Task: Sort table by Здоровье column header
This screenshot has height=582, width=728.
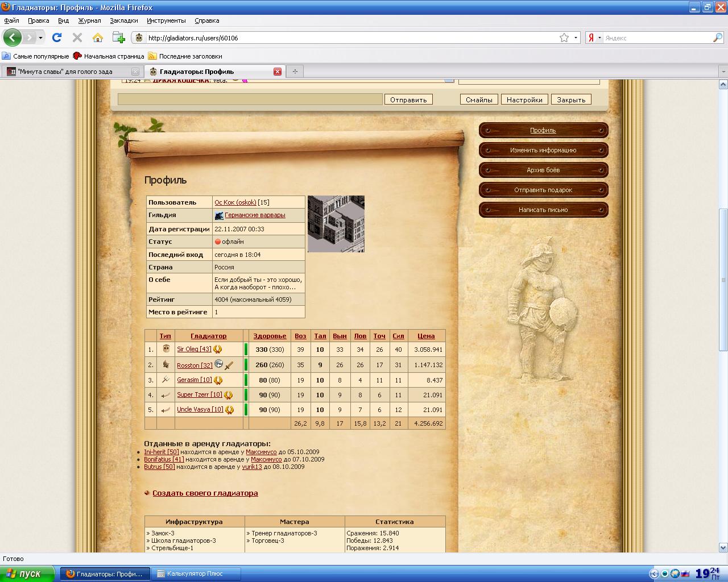Action: pos(270,336)
